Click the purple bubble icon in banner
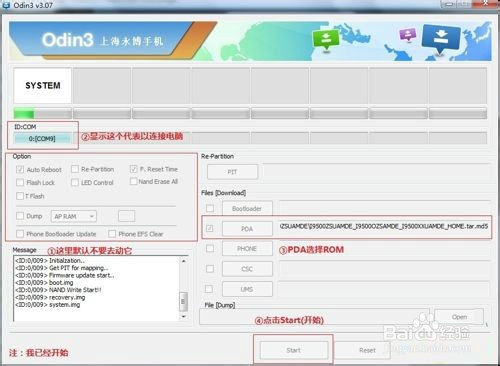The height and width of the screenshot is (366, 500). pyautogui.click(x=408, y=34)
